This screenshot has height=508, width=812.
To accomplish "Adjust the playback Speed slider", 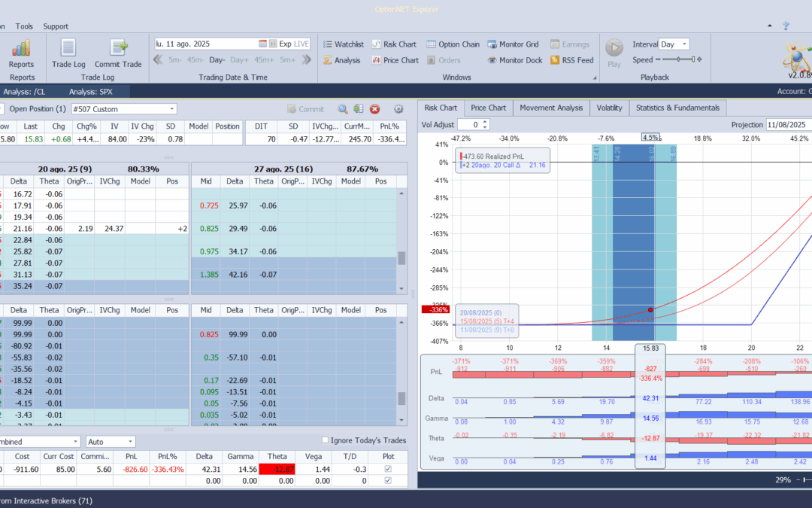I will point(678,59).
